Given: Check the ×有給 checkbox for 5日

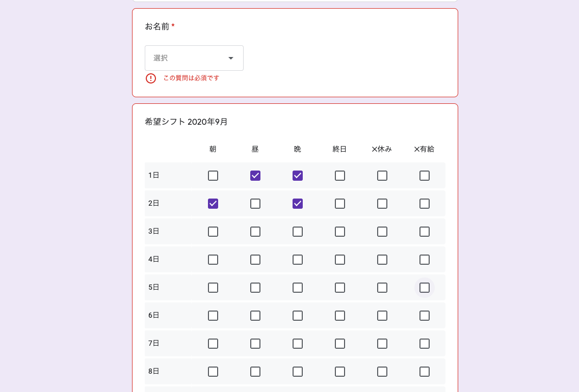Looking at the screenshot, I should (425, 288).
